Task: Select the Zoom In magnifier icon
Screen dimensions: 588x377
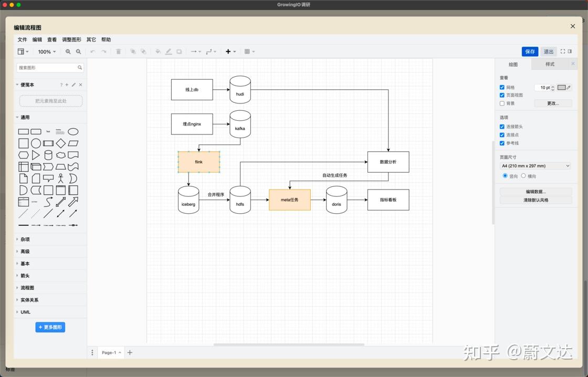Action: (x=68, y=51)
